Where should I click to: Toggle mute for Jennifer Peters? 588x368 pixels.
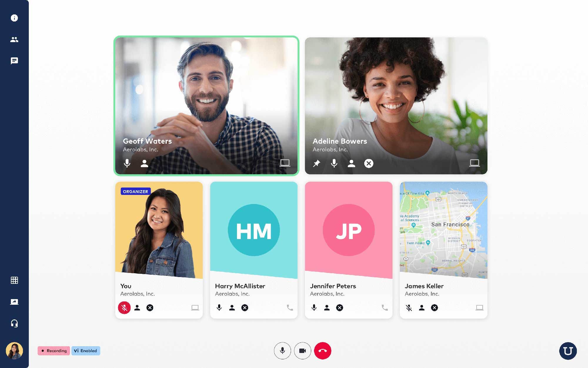(314, 308)
